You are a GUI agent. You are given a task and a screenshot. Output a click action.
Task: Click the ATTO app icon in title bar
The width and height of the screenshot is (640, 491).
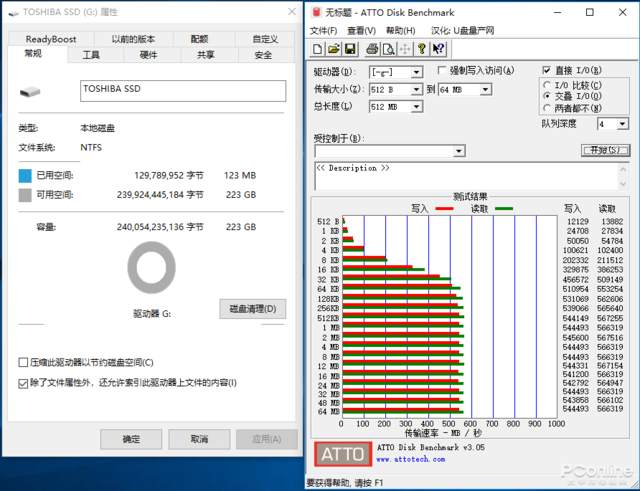point(316,12)
